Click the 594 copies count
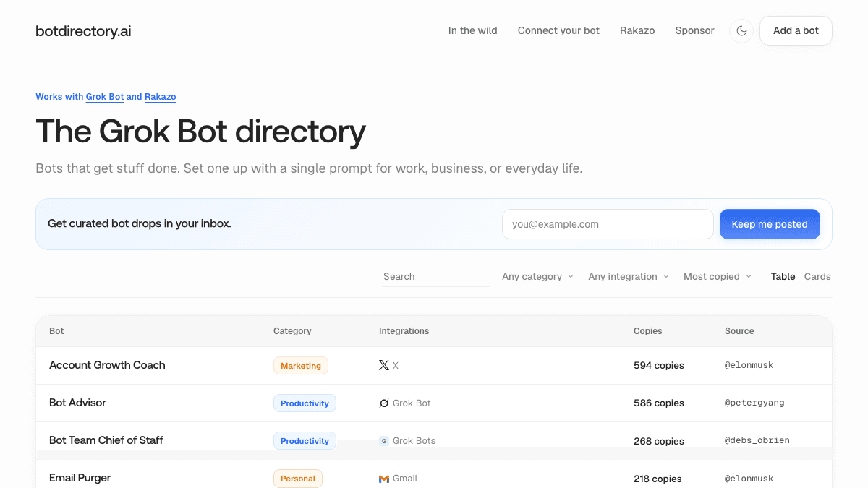868x488 pixels. point(659,366)
